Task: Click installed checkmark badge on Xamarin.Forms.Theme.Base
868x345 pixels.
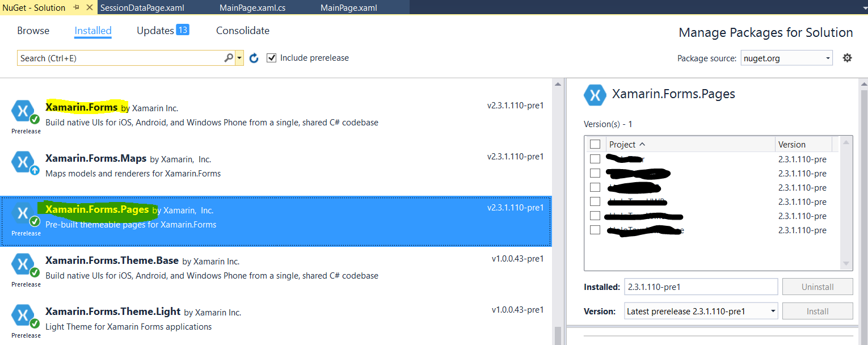Action: click(35, 272)
